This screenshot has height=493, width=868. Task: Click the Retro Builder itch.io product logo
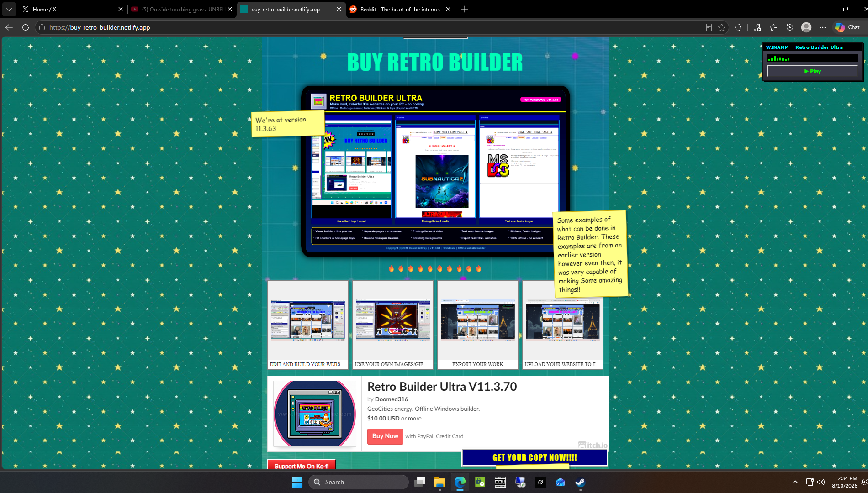tap(315, 414)
